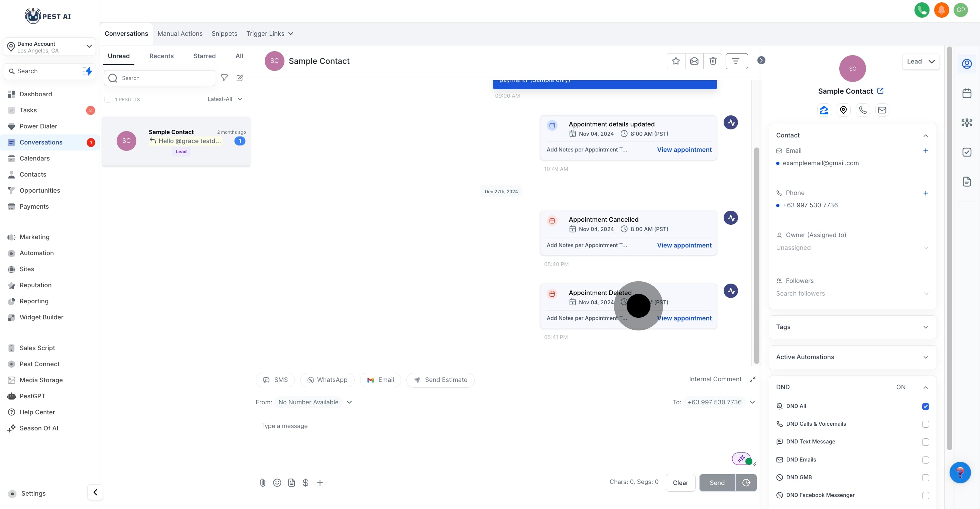The height and width of the screenshot is (509, 980).
Task: Star the Sample Contact conversation
Action: (676, 61)
